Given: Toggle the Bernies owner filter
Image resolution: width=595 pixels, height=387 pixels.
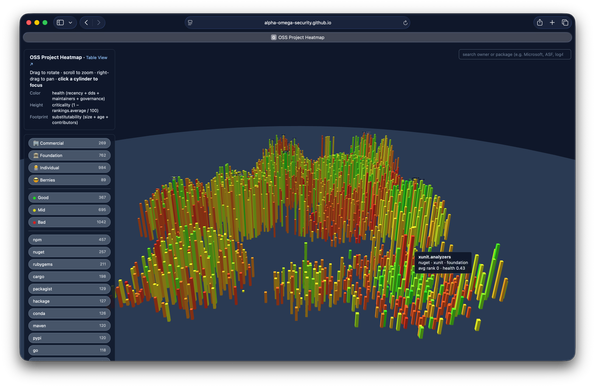Looking at the screenshot, I should tap(69, 180).
